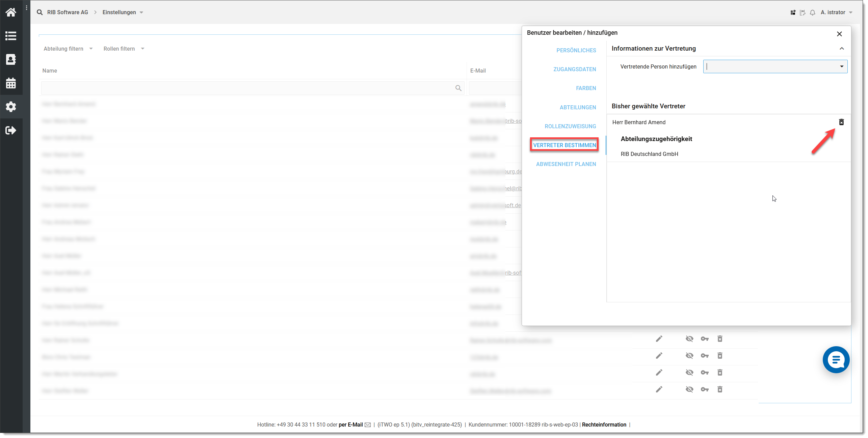Click key icon in third-from-bottom table row

pyautogui.click(x=705, y=356)
